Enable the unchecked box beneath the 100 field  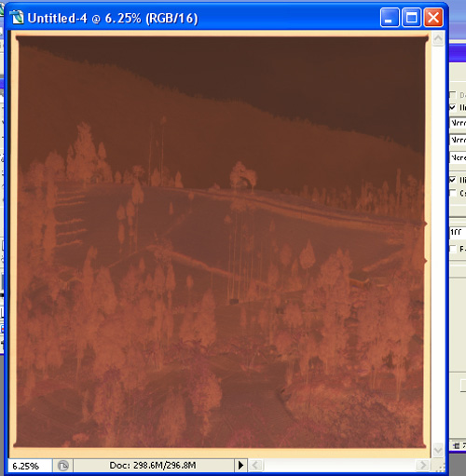coord(453,249)
